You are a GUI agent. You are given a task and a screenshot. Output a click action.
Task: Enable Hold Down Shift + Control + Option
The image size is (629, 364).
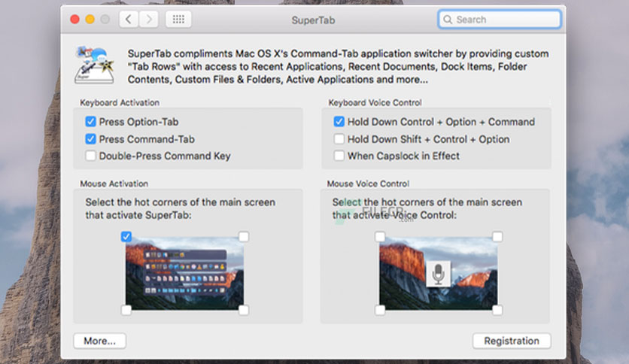pyautogui.click(x=339, y=139)
